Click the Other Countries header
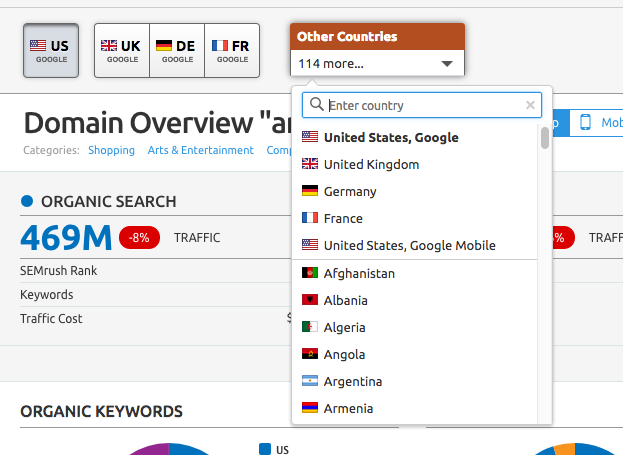The height and width of the screenshot is (455, 623). (x=377, y=37)
